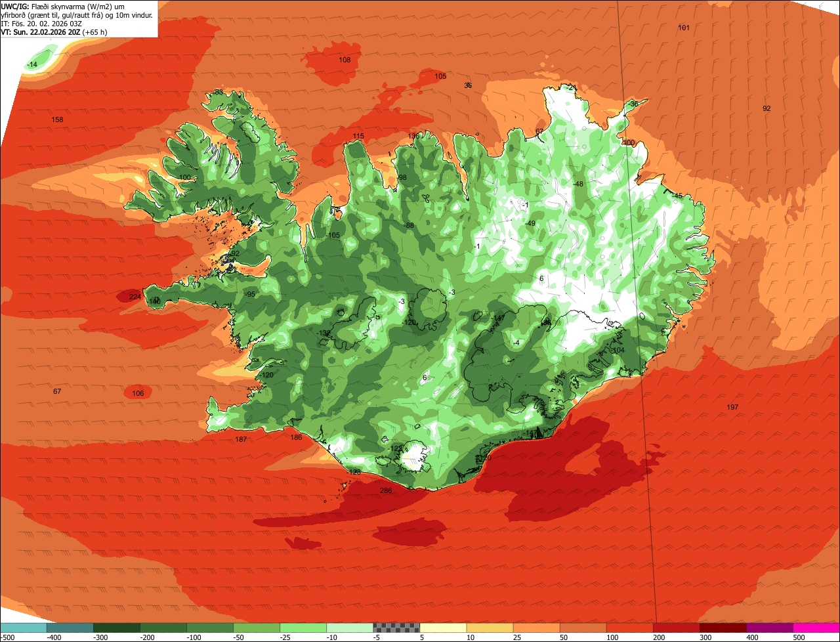Select the value 104 near the southeast coast
Screen dimensions: 840x642
[x=618, y=350]
